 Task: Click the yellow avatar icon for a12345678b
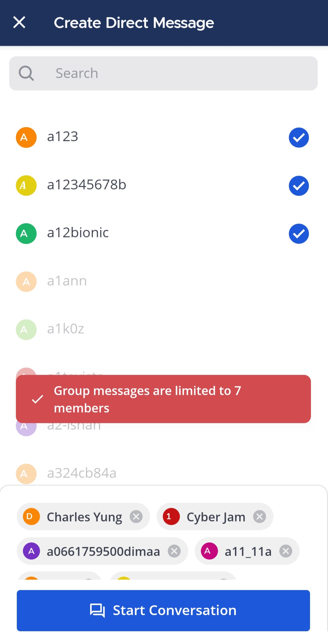26,185
